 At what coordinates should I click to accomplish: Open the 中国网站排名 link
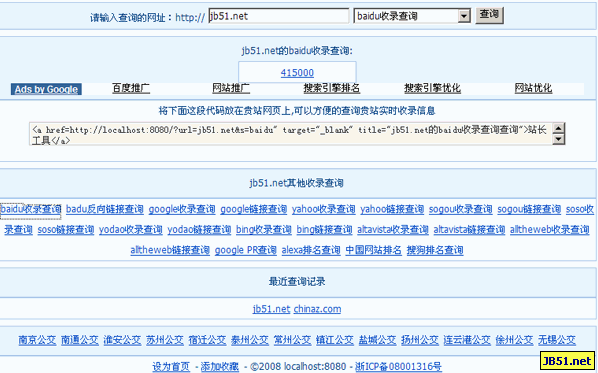pos(373,251)
